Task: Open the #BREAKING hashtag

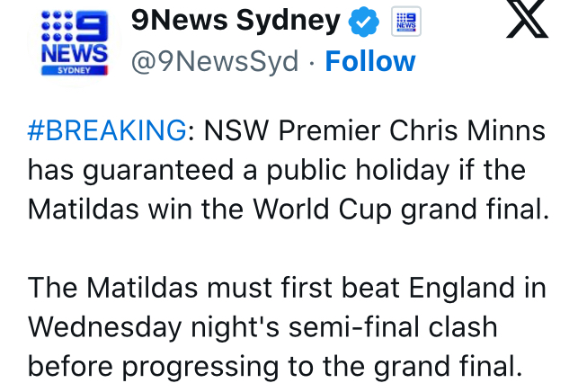Action: [106, 131]
